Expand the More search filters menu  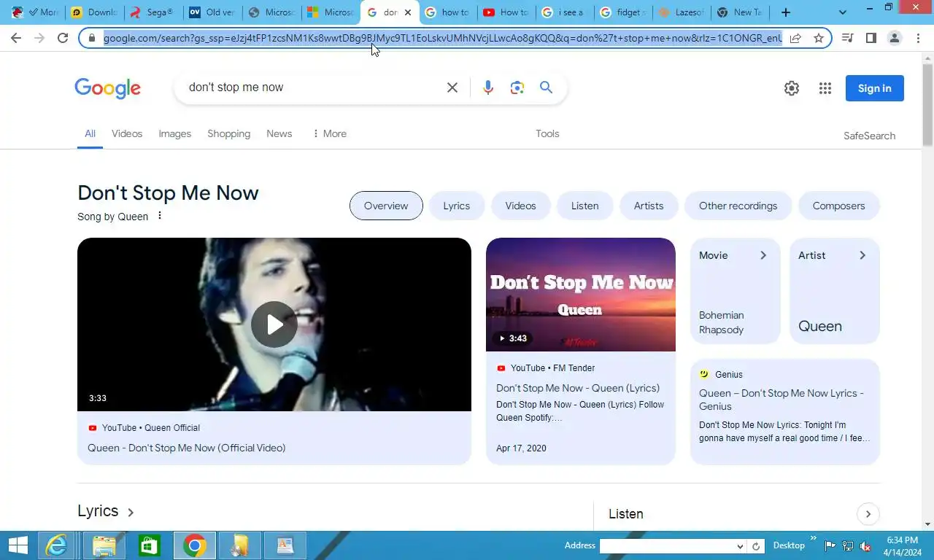pyautogui.click(x=329, y=133)
